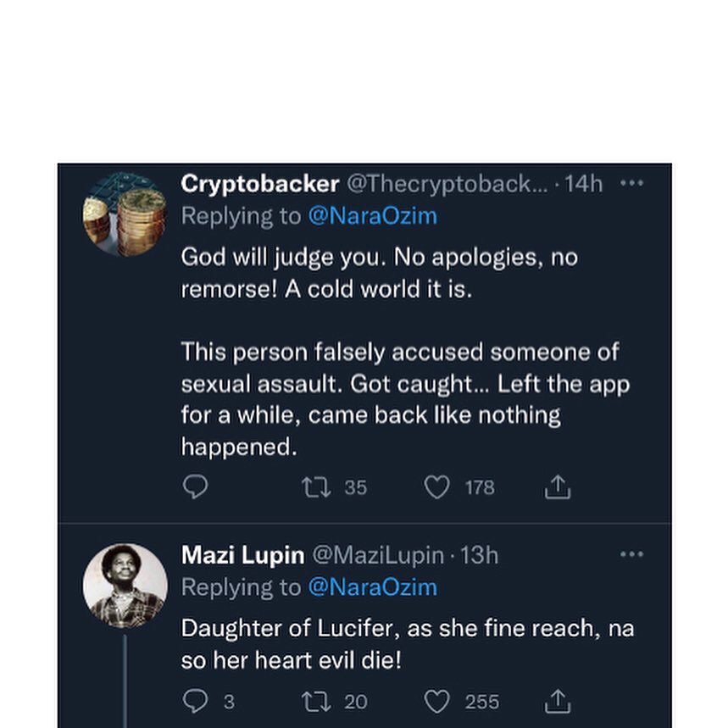The width and height of the screenshot is (728, 728).
Task: Click the Cryptobacker display name
Action: click(x=260, y=184)
